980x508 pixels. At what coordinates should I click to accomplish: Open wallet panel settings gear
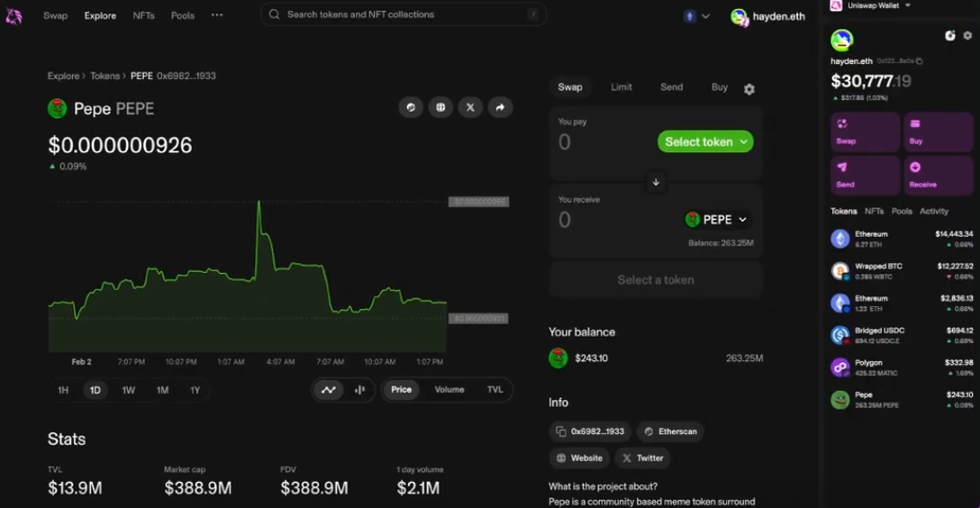pyautogui.click(x=967, y=36)
